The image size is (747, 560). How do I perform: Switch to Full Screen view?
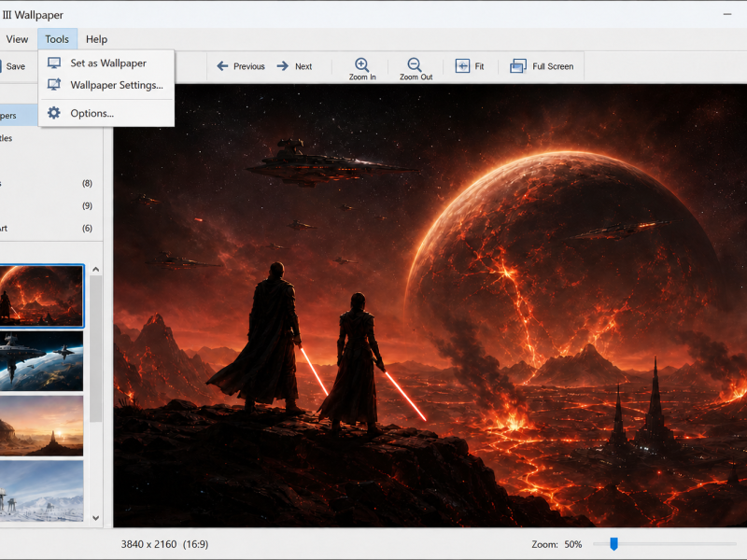pos(542,66)
